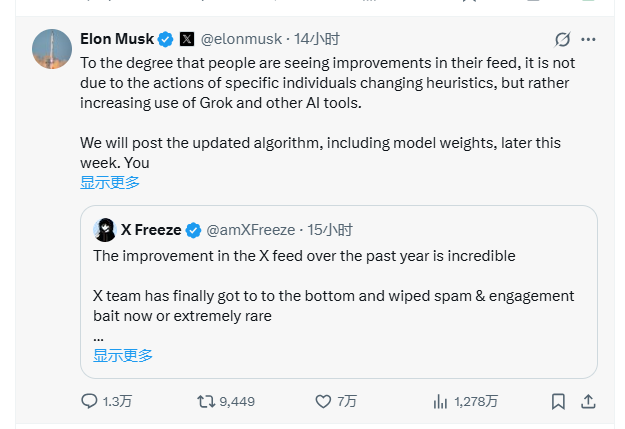The image size is (625, 429).
Task: Like the tweet with heart icon
Action: (x=323, y=401)
